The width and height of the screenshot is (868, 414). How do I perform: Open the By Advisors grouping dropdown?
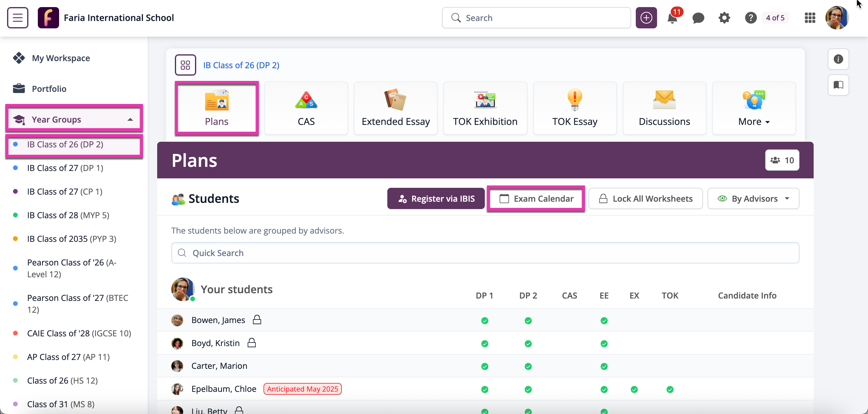753,198
